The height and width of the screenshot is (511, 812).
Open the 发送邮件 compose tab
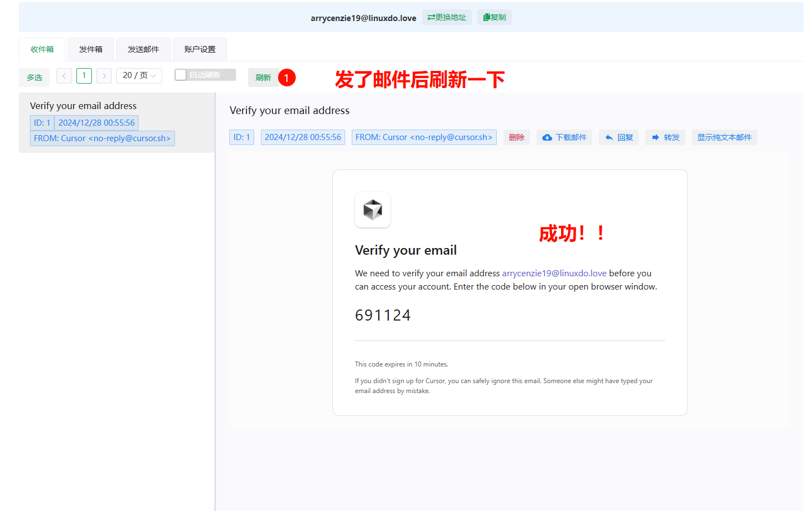coord(143,49)
